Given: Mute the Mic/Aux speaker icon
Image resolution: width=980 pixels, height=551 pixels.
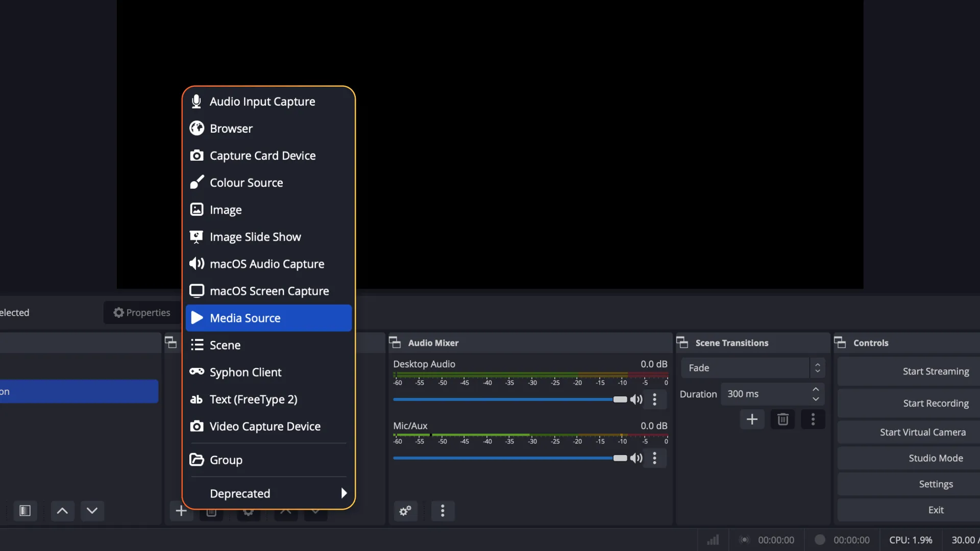Looking at the screenshot, I should coord(636,458).
